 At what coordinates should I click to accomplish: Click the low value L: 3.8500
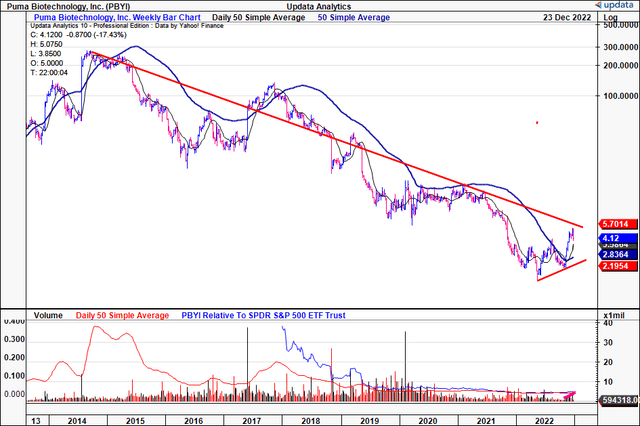click(x=46, y=53)
